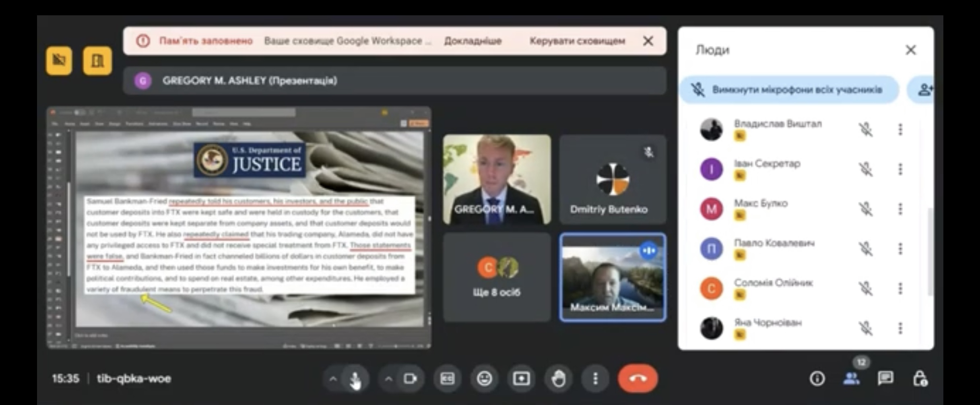The image size is (980, 405).
Task: Raise hand button
Action: (x=559, y=378)
